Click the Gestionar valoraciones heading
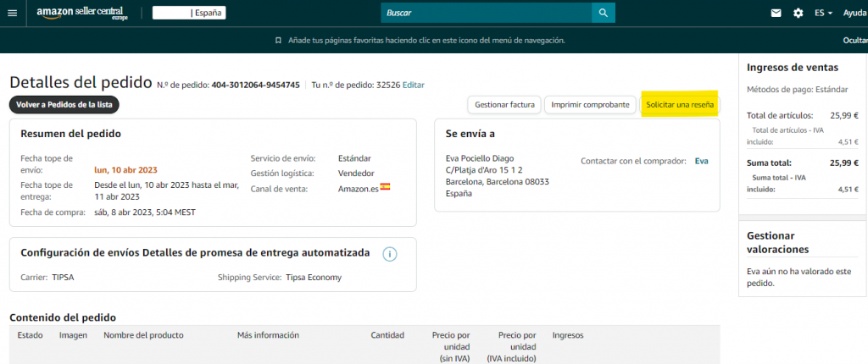The image size is (868, 364). [x=778, y=242]
